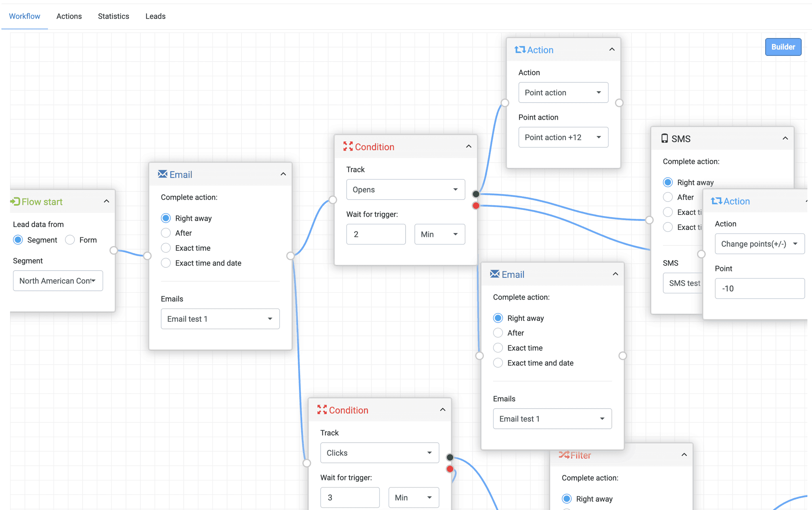The width and height of the screenshot is (812, 510).
Task: Click the dark output port on Clicks condition
Action: (450, 457)
